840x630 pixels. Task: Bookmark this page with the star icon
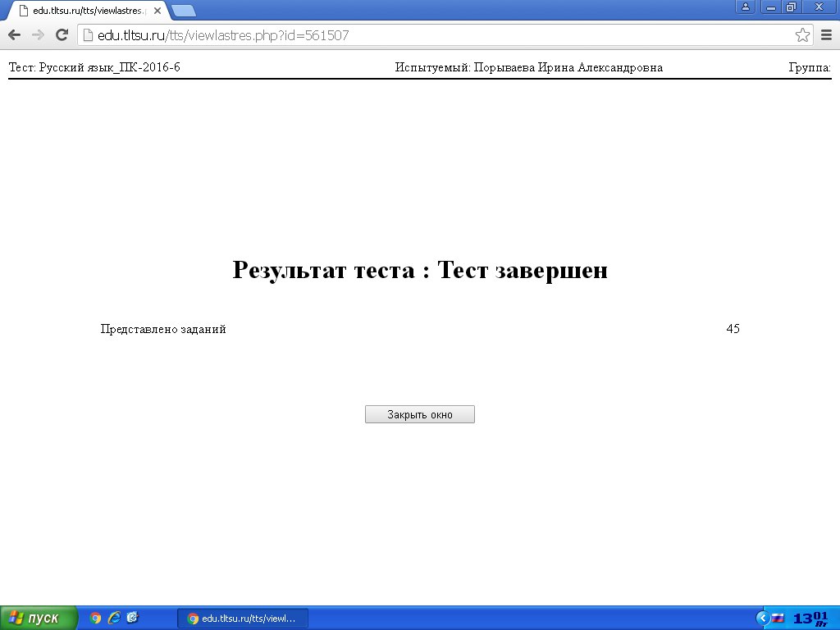(x=802, y=35)
